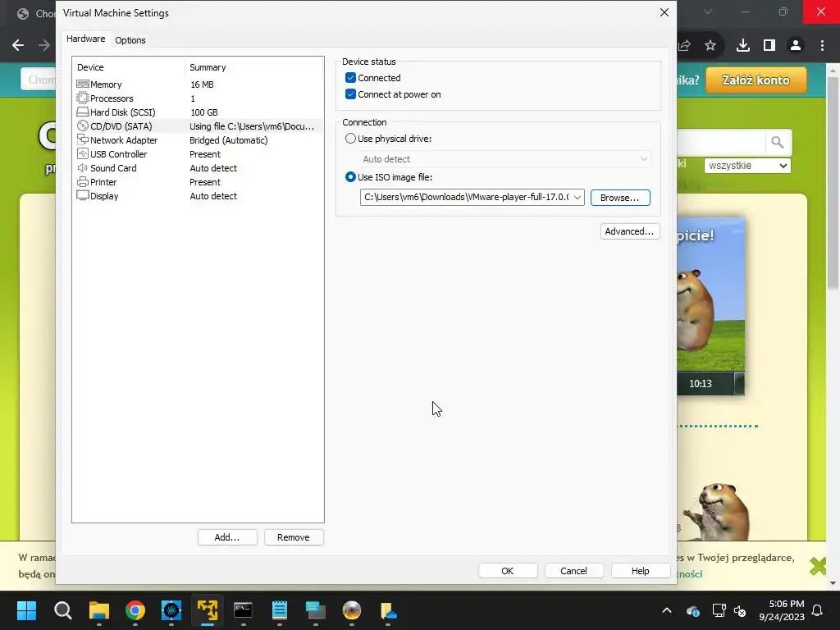The image size is (840, 630).
Task: Toggle Connect at power on checkbox
Action: point(350,94)
